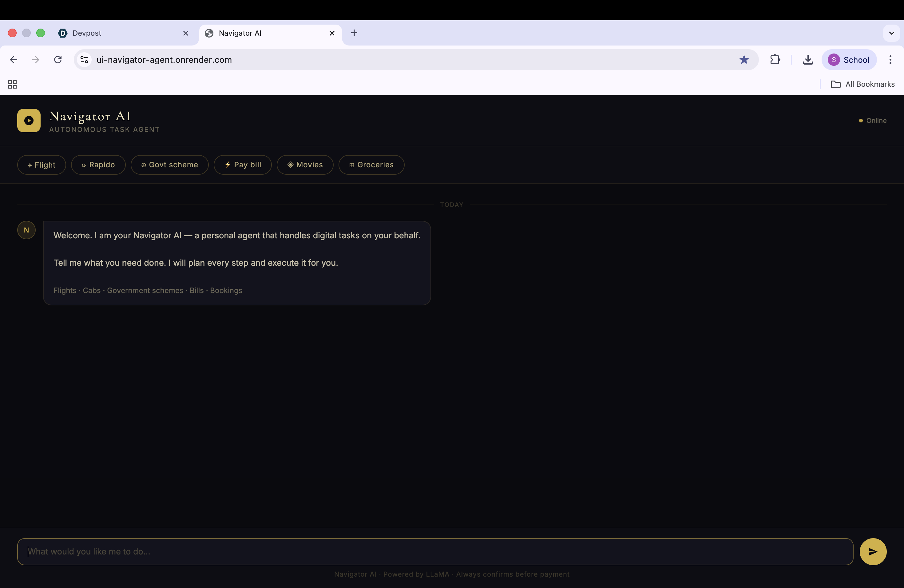Viewport: 904px width, 588px height.
Task: Click the N avatar beside welcome message
Action: click(x=26, y=230)
